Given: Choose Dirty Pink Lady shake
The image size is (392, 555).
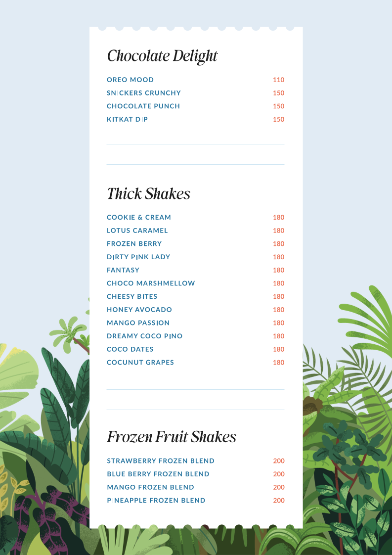Looking at the screenshot, I should click(x=138, y=257).
